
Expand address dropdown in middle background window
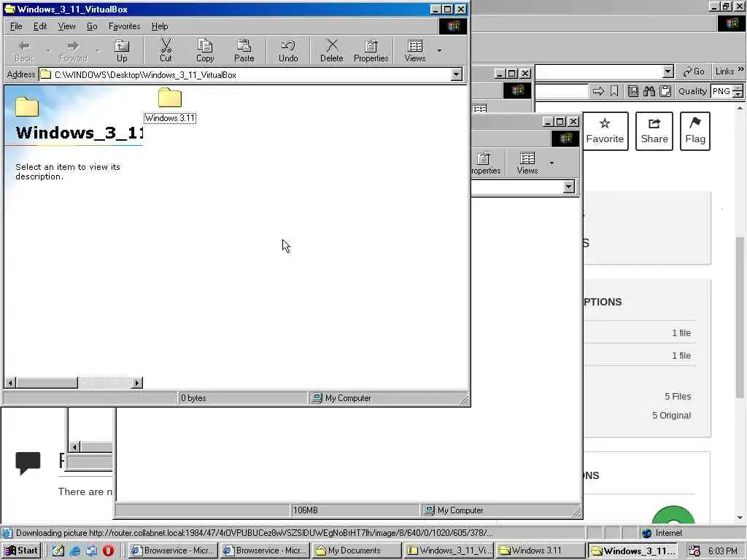click(x=569, y=187)
